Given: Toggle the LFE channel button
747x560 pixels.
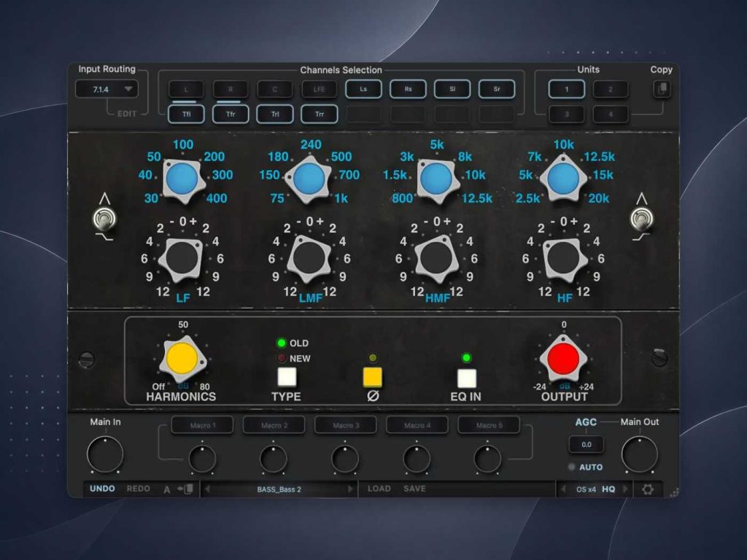Looking at the screenshot, I should click(x=320, y=89).
